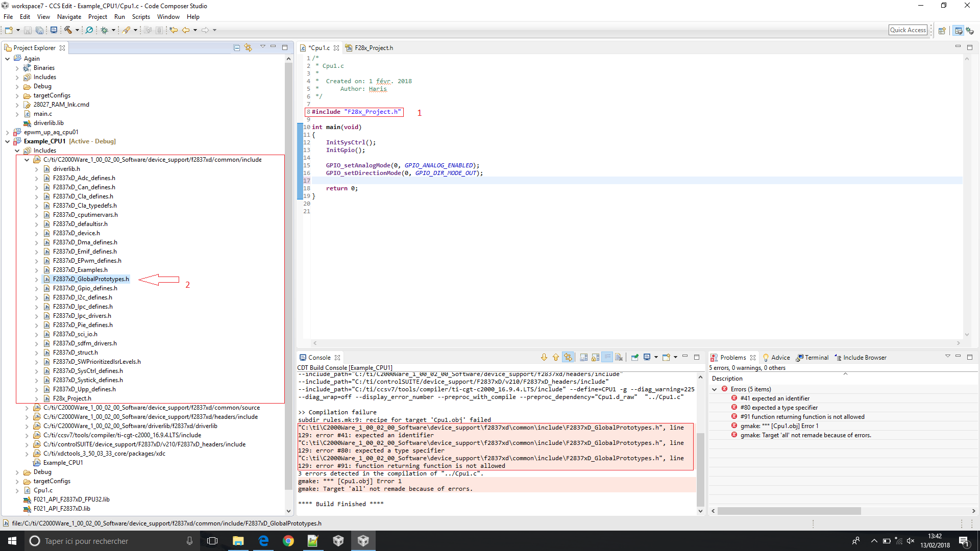Viewport: 980px width, 551px height.
Task: Open the Run menu
Action: (119, 17)
